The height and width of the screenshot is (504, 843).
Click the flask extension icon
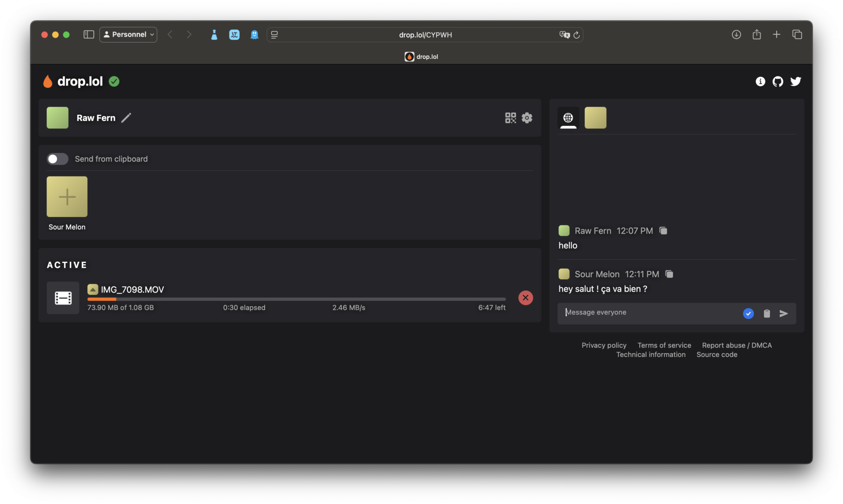click(x=214, y=35)
